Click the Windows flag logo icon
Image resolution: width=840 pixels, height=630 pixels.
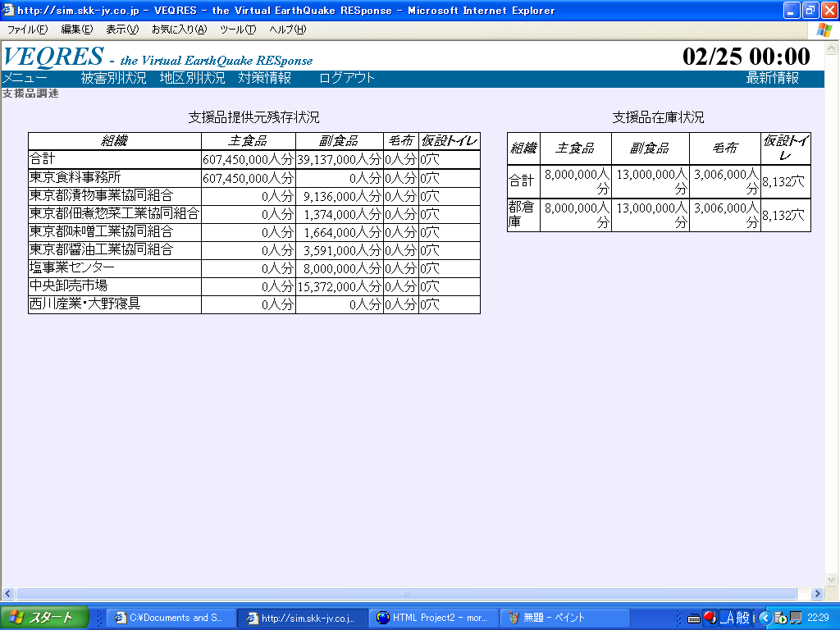[823, 30]
